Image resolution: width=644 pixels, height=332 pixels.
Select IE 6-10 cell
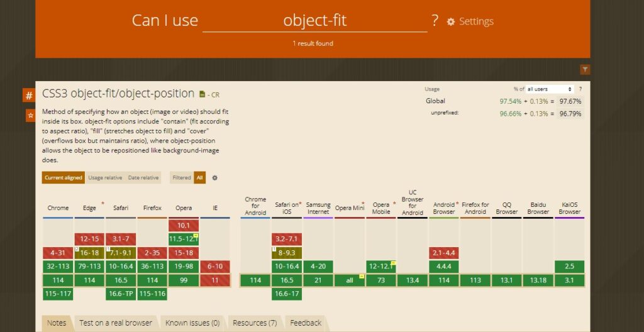pyautogui.click(x=215, y=266)
